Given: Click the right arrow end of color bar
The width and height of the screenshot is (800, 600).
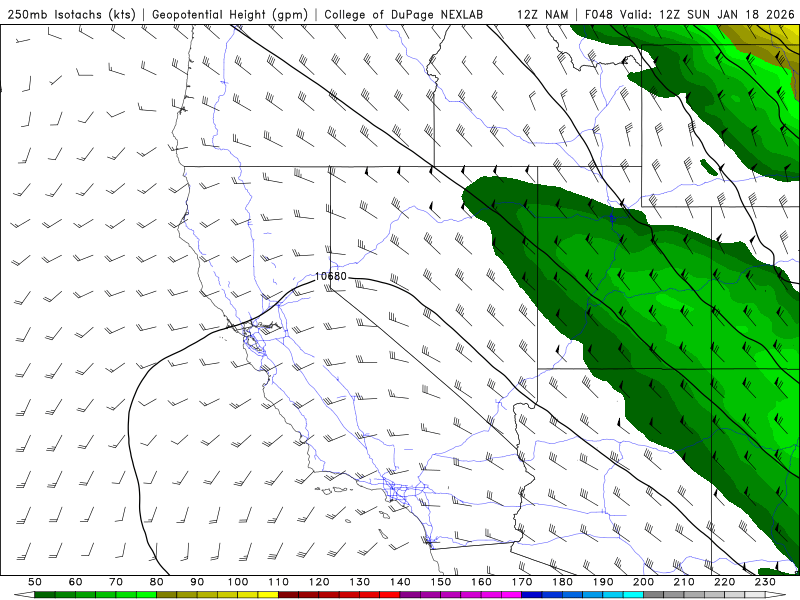Looking at the screenshot, I should pyautogui.click(x=776, y=594).
